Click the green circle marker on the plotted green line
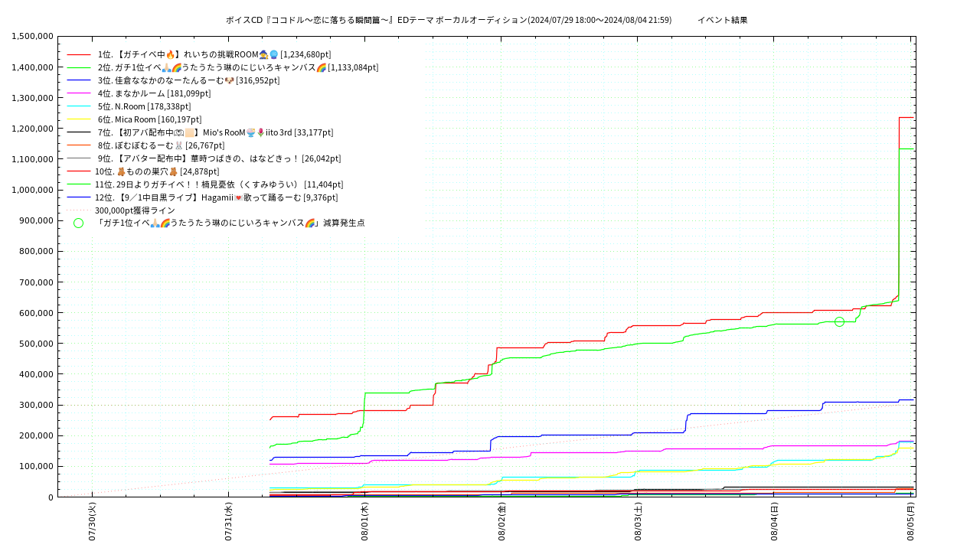Screen dimensions: 980x551 pos(839,322)
